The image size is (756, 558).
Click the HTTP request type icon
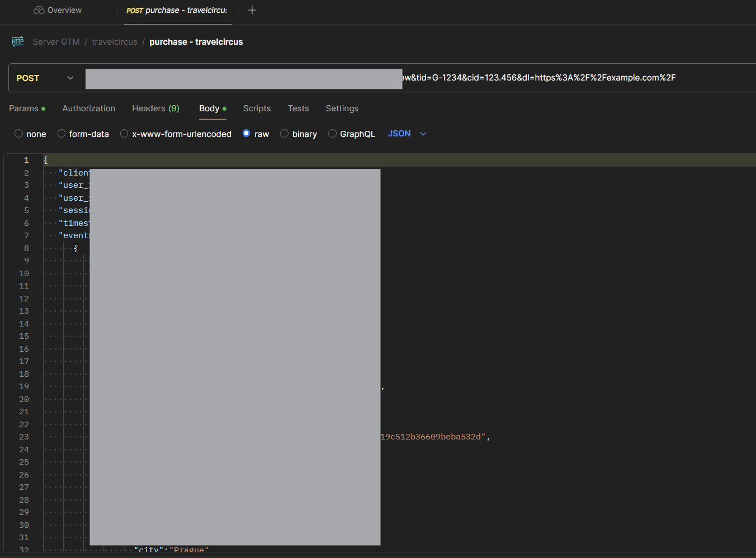pos(18,41)
